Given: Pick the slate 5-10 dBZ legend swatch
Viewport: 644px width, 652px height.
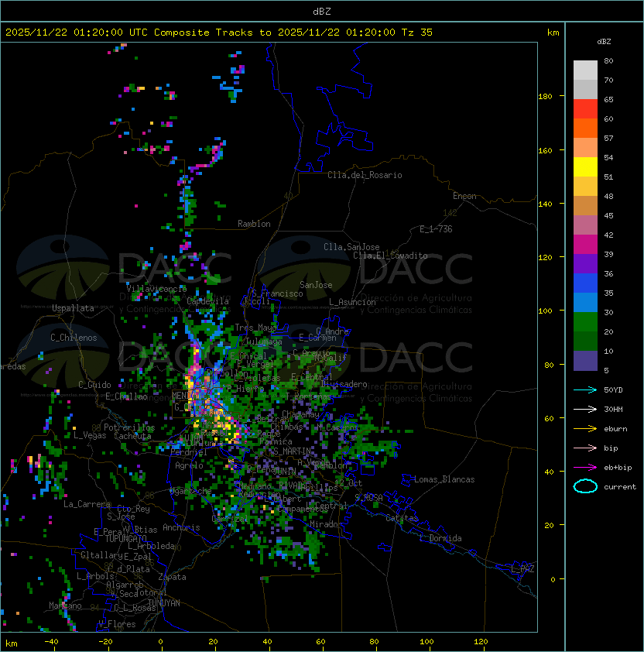Looking at the screenshot, I should (585, 361).
